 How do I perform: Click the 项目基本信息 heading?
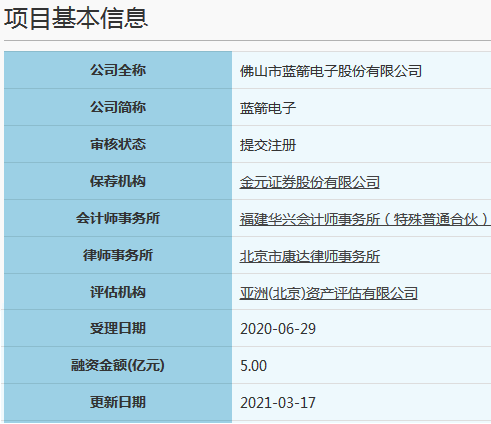[x=76, y=18]
